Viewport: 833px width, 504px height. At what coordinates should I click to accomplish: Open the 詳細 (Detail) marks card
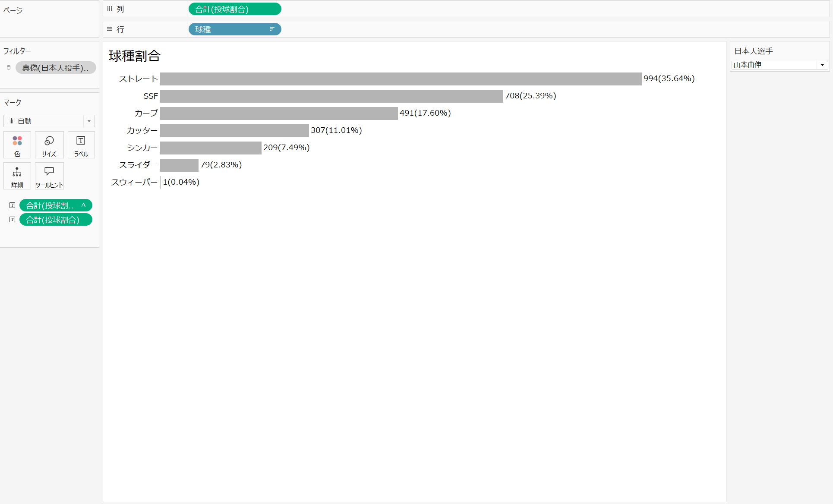(x=17, y=176)
